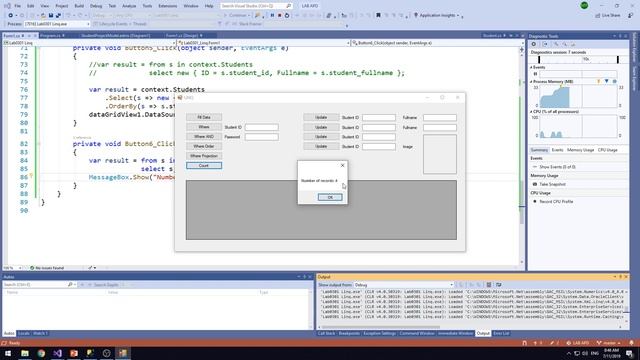The image size is (640, 360).
Task: Open the Locals tab in the bottom panel
Action: click(x=24, y=333)
